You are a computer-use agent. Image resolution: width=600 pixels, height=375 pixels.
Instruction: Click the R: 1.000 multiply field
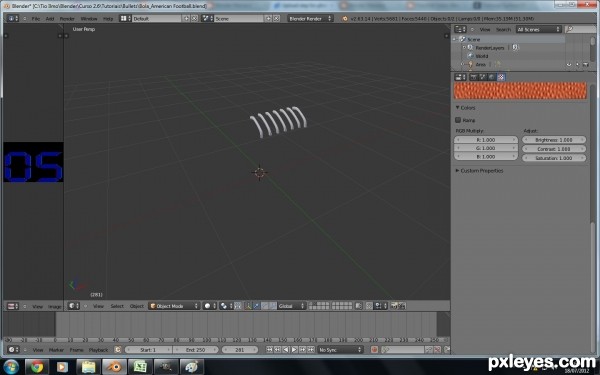[x=486, y=140]
